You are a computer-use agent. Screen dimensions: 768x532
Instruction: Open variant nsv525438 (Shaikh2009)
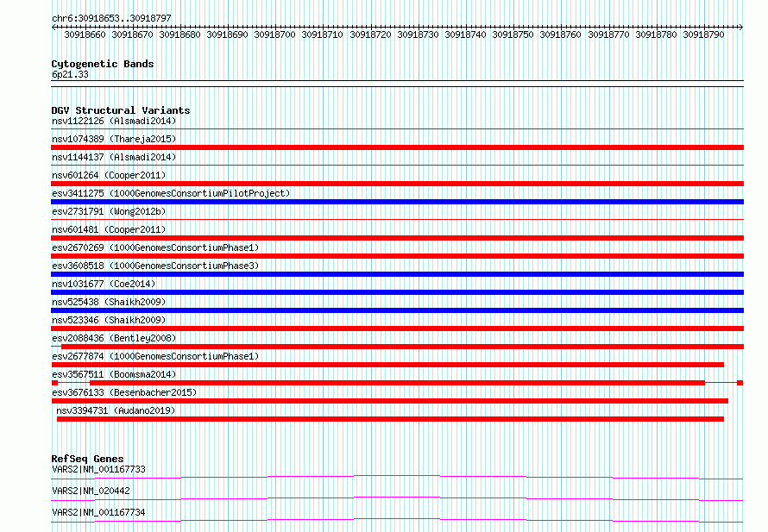pos(109,302)
